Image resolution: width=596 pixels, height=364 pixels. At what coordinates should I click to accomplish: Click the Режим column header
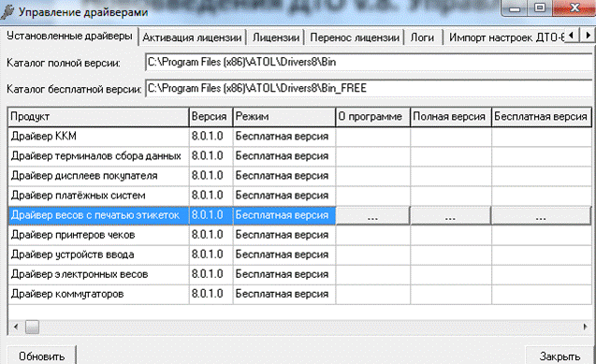click(x=283, y=117)
